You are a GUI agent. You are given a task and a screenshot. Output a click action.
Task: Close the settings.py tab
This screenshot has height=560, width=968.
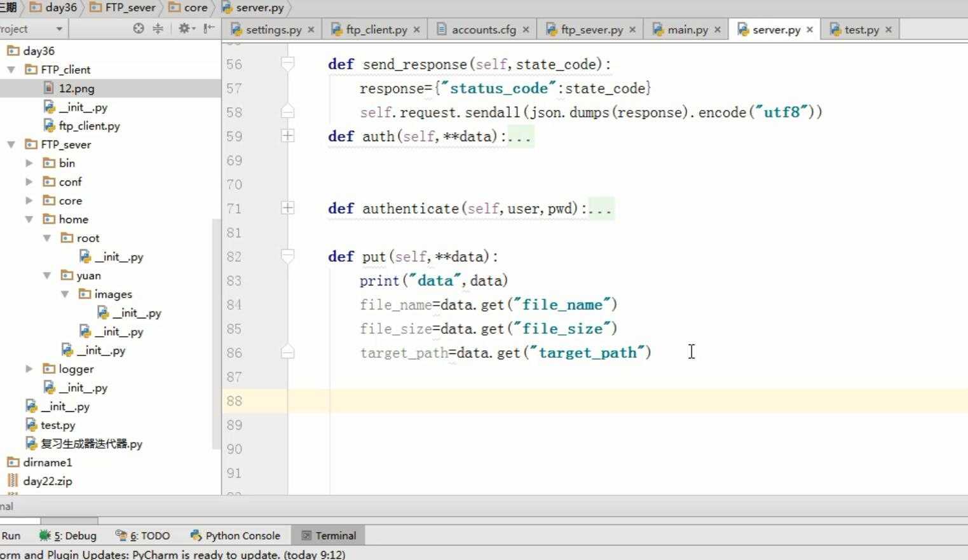311,30
